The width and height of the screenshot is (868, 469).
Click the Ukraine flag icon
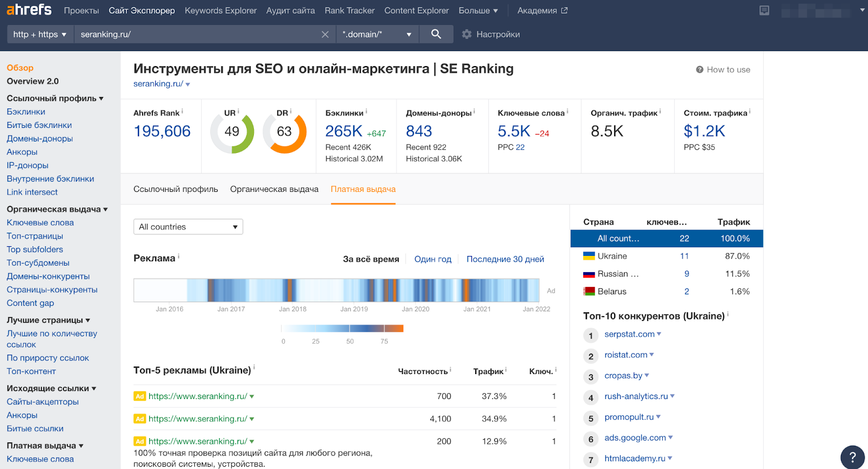589,256
